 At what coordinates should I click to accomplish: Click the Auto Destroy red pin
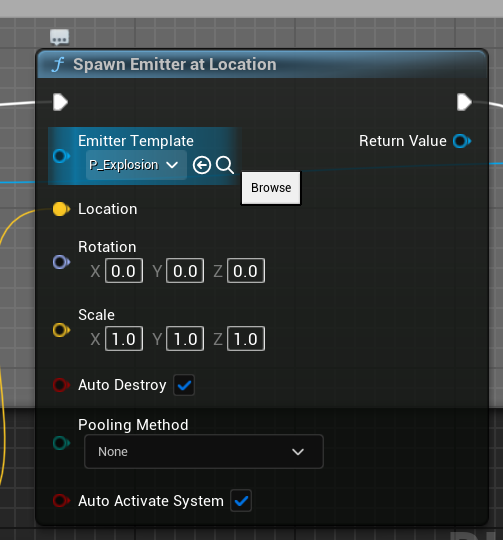61,385
